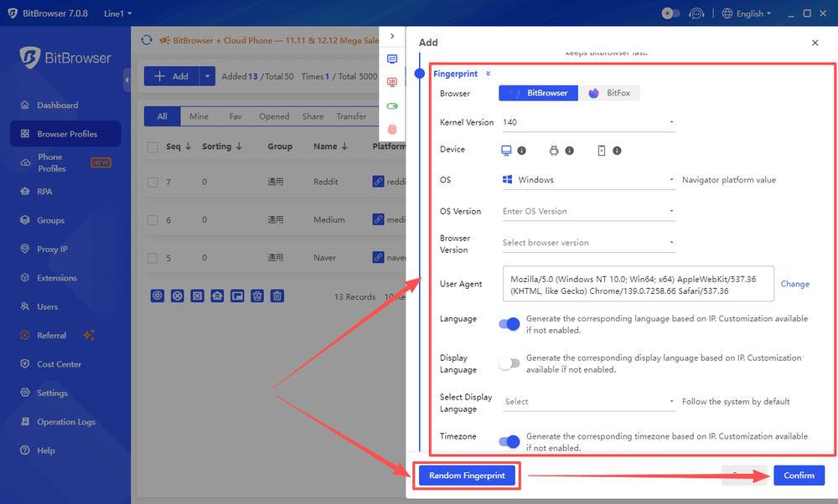Choose the iOS phone device icon
Image resolution: width=838 pixels, height=504 pixels.
[x=601, y=149]
